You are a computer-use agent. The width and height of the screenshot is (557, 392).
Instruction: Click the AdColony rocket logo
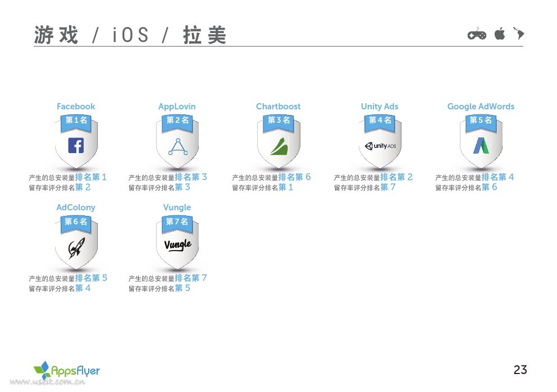77,247
